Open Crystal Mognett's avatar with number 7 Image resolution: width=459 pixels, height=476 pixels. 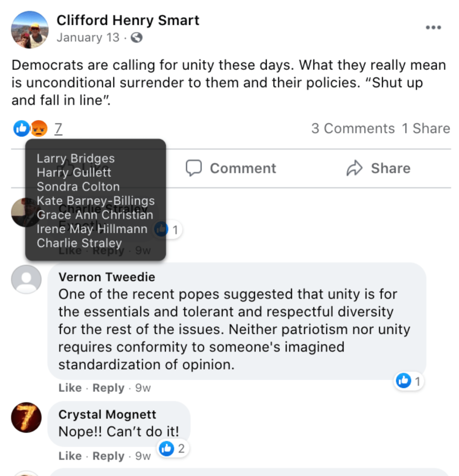coord(26,417)
